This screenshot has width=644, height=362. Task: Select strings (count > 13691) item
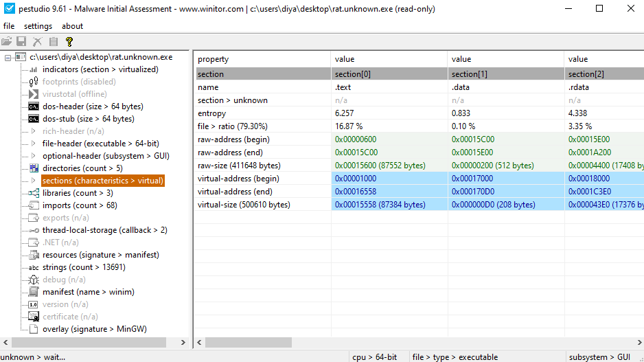point(84,267)
